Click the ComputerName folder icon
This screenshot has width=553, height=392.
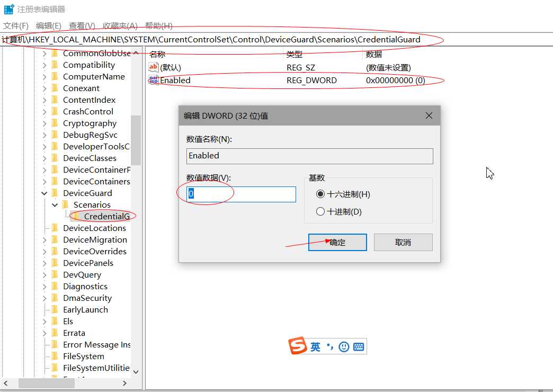click(x=55, y=77)
